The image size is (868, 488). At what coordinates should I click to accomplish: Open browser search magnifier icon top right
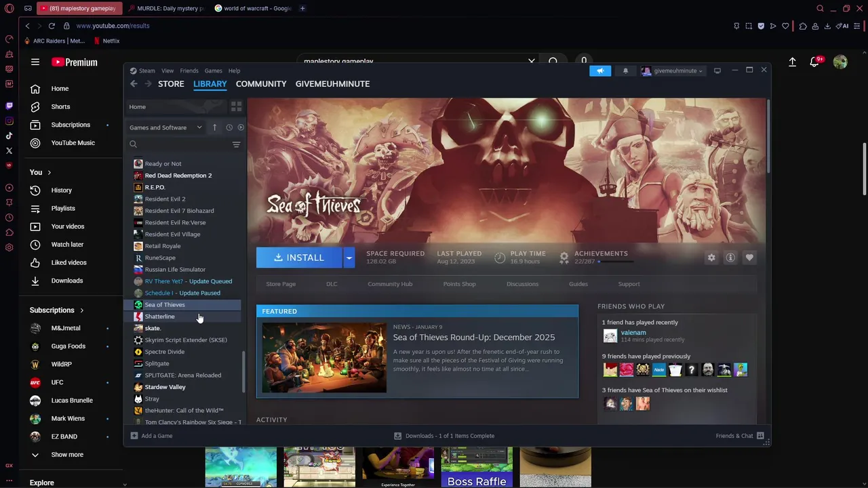[820, 9]
